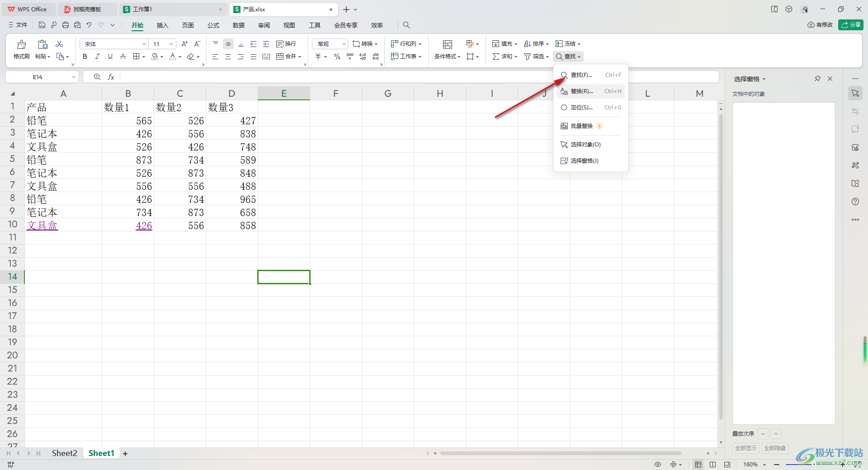The height and width of the screenshot is (470, 868).
Task: Open the font size dropdown showing 11
Action: (171, 44)
